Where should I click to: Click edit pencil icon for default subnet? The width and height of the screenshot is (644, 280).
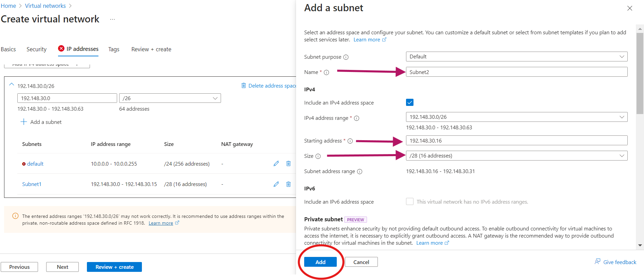tap(276, 164)
